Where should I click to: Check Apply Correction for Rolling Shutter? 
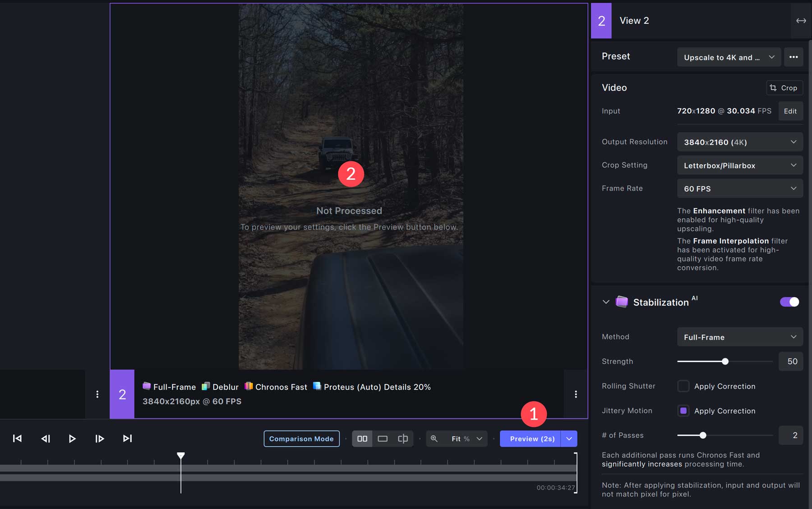click(x=683, y=386)
